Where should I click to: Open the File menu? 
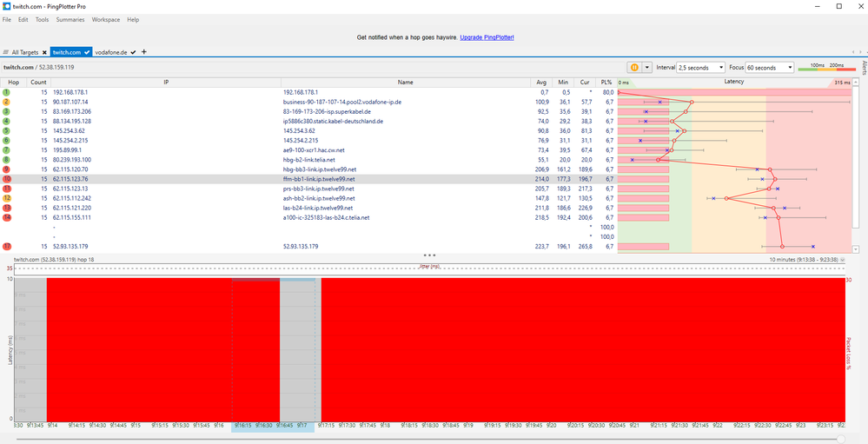point(7,19)
